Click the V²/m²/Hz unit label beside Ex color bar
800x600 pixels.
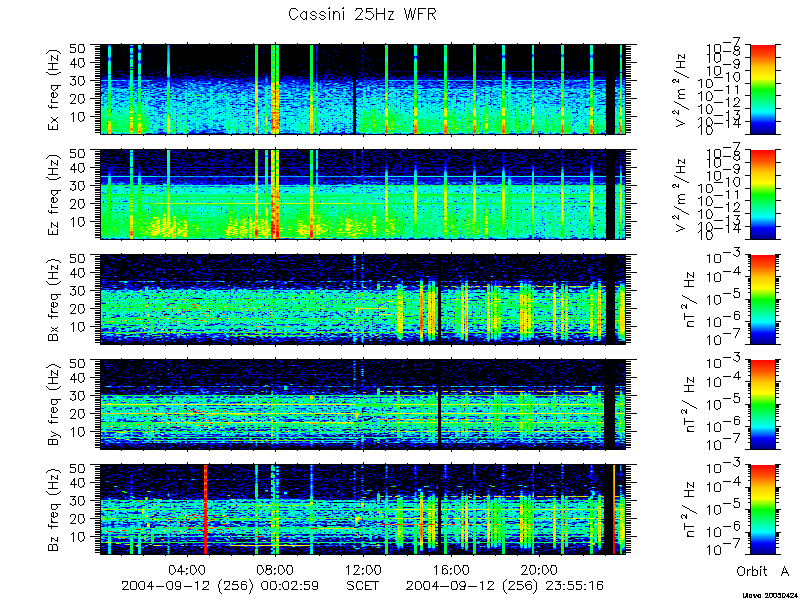tap(682, 90)
